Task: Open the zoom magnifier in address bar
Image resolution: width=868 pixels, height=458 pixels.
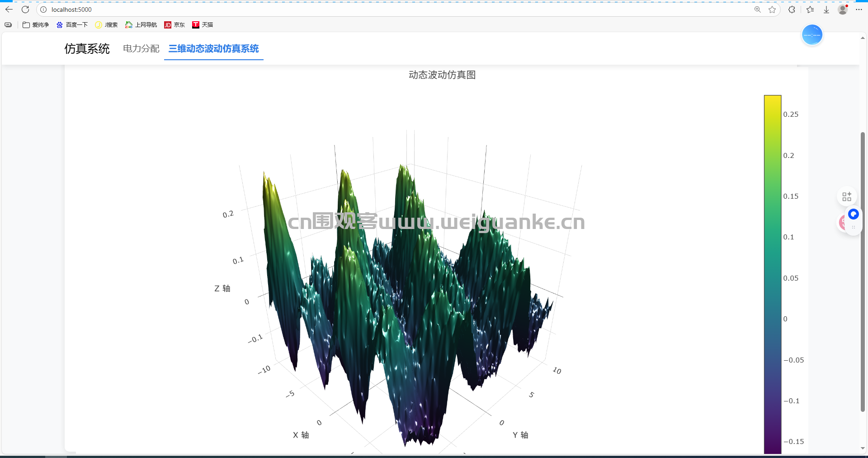Action: coord(757,10)
